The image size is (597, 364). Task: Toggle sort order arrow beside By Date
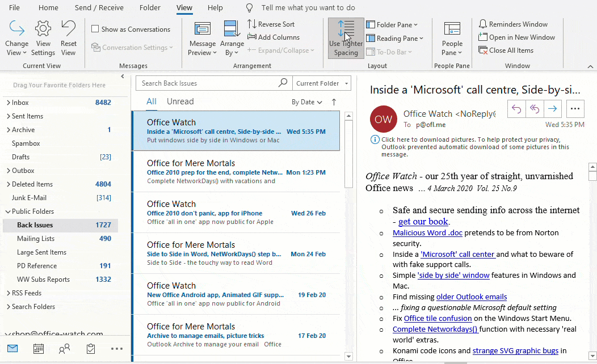[x=334, y=102]
